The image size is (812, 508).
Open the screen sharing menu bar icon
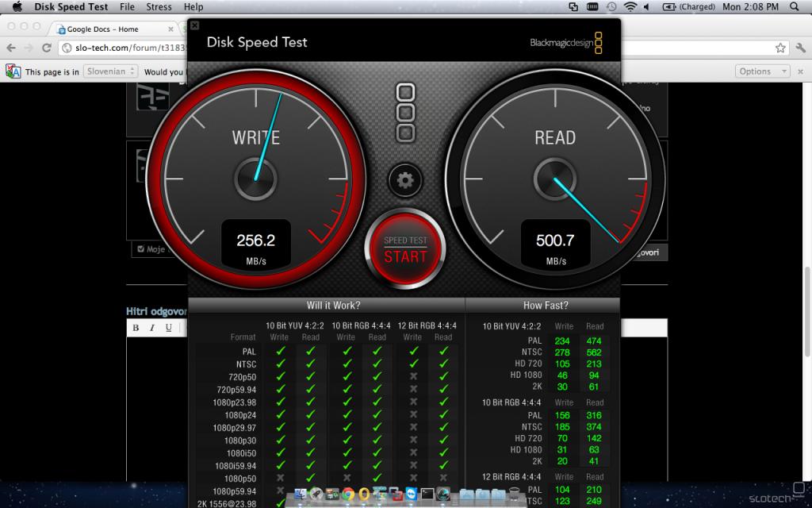point(573,6)
